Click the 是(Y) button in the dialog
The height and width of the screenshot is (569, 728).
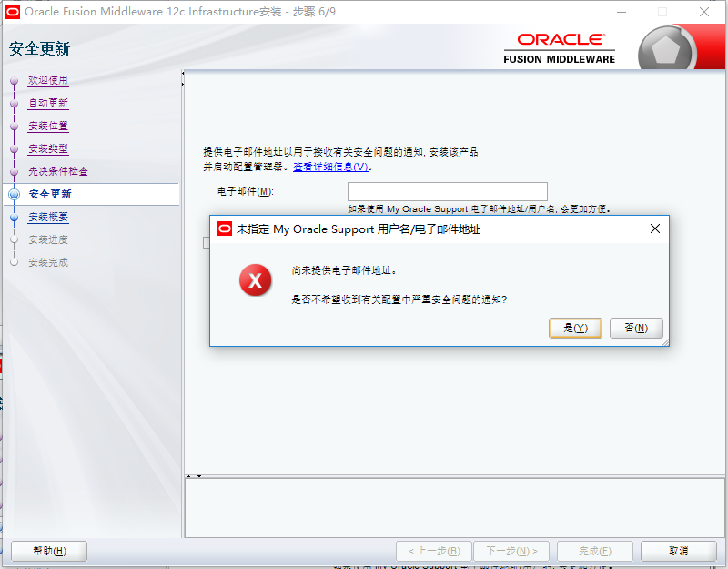pos(575,328)
